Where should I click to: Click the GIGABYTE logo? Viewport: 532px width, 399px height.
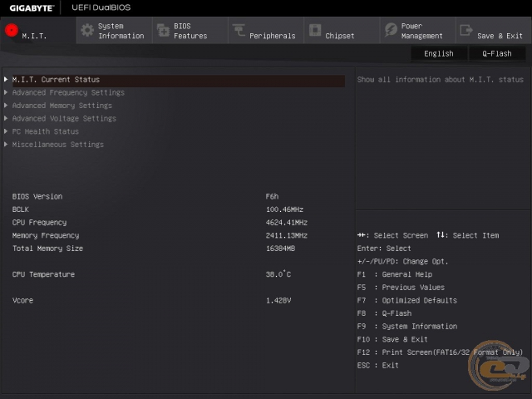click(32, 7)
